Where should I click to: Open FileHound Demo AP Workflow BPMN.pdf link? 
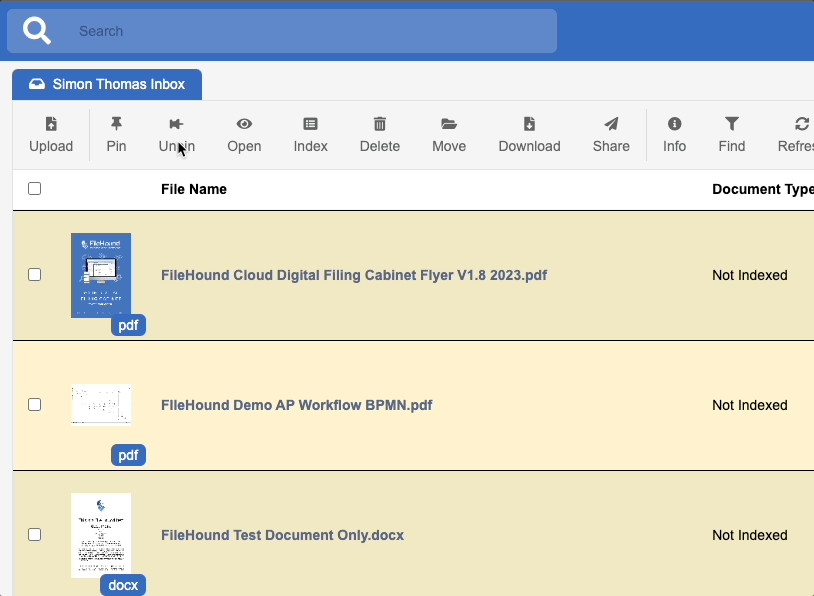296,405
